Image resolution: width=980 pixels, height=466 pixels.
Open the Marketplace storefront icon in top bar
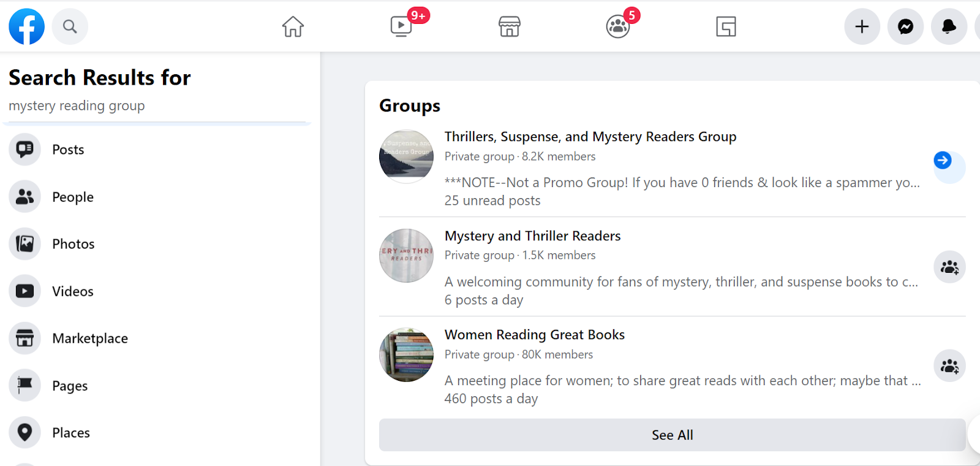tap(510, 26)
